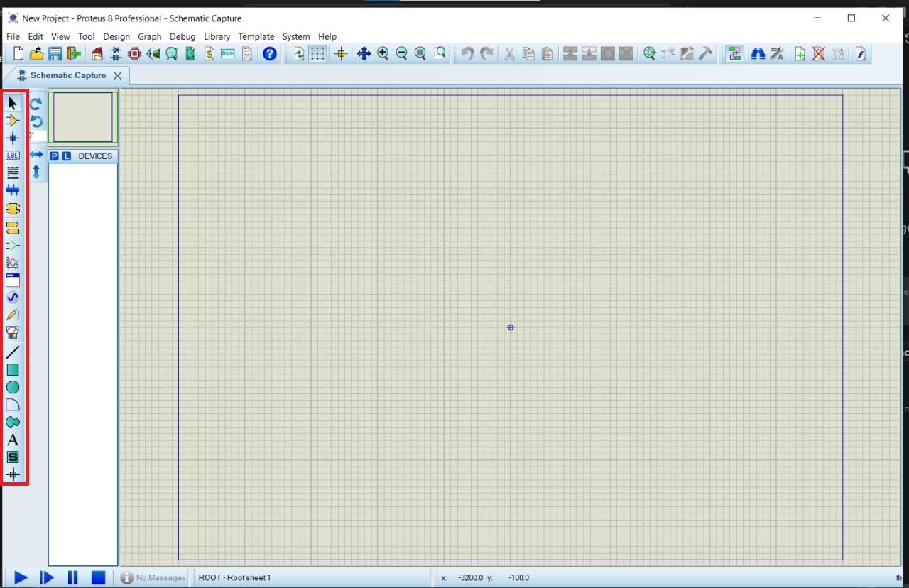Select the Buses mode tool
Image resolution: width=909 pixels, height=588 pixels.
tap(13, 190)
